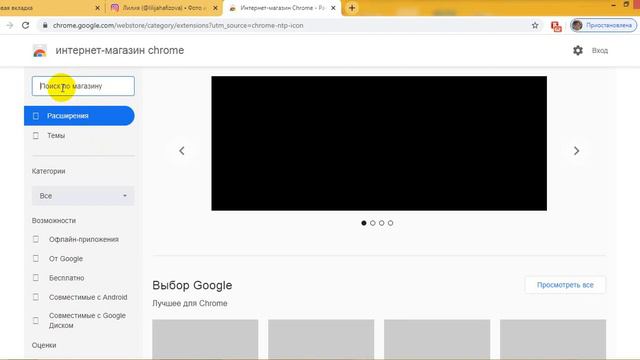Open a new tab with plus button
The image size is (640, 360).
(x=352, y=8)
